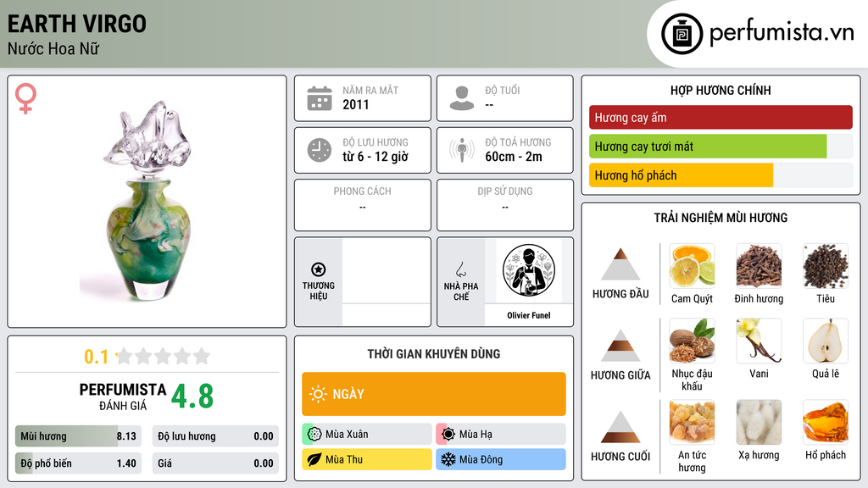The height and width of the screenshot is (488, 868).
Task: Click the Độ lưu hương 0.00 rating bar
Action: coord(215,436)
